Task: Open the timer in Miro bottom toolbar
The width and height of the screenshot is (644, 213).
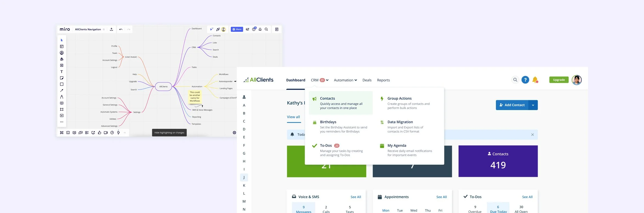Action: pos(112,133)
